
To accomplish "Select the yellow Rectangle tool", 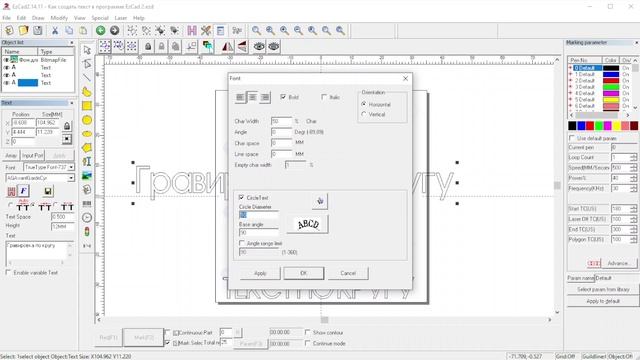I will click(87, 106).
